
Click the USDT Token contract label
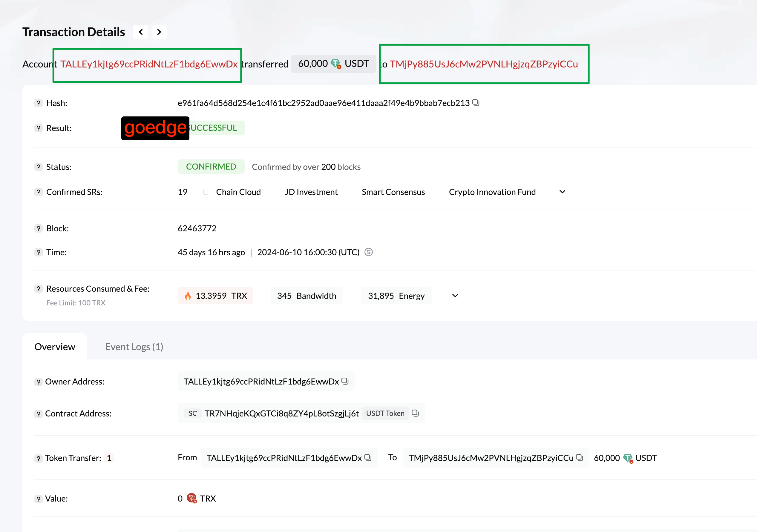385,413
